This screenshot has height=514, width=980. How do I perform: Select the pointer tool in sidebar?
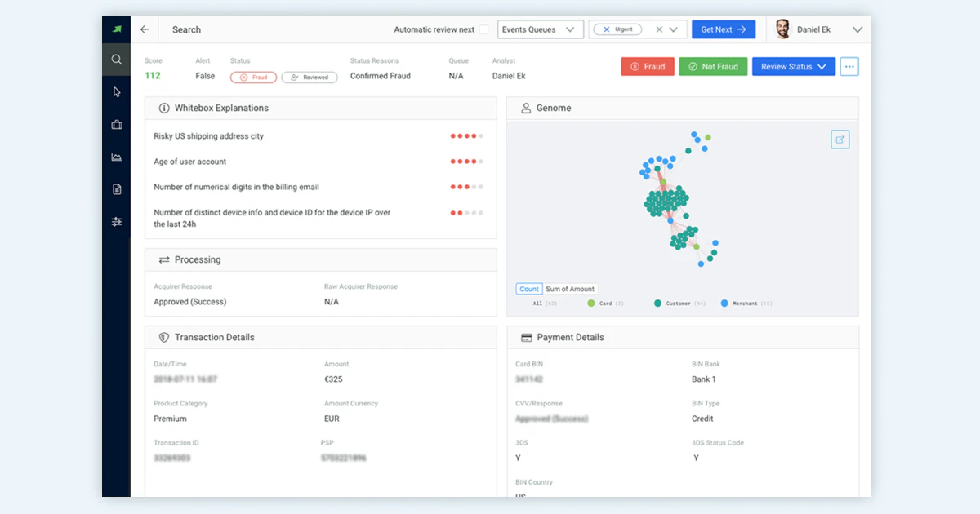pos(116,91)
